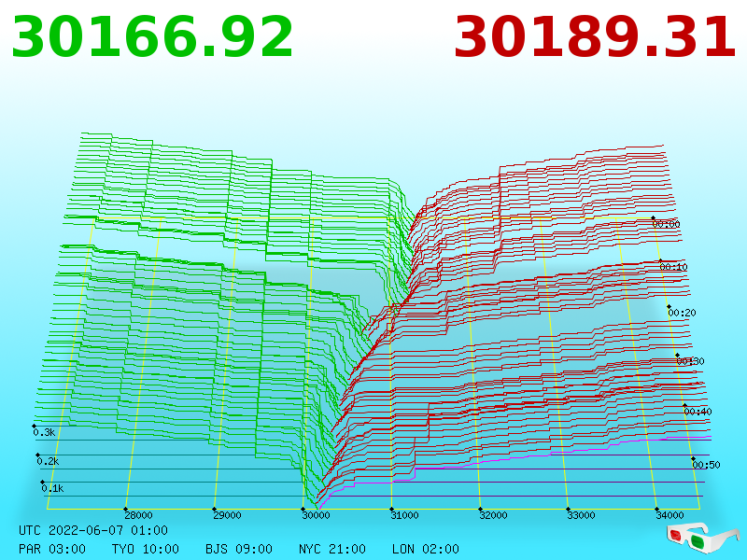Click the 00:50 time axis marker

click(x=706, y=464)
